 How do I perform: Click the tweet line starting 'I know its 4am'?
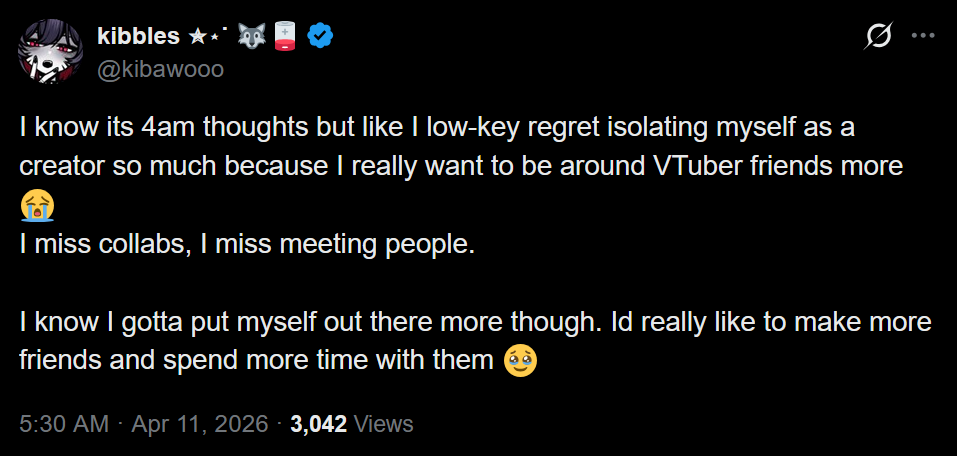(x=437, y=129)
